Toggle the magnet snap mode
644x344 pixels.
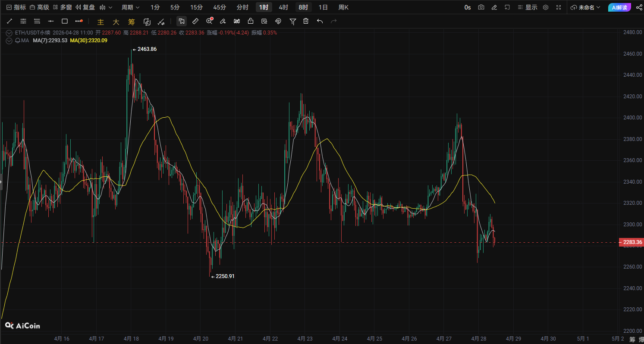point(278,21)
